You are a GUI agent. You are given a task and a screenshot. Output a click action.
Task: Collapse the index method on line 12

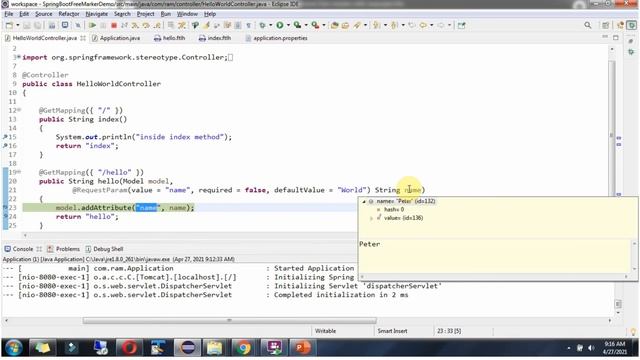click(19, 110)
